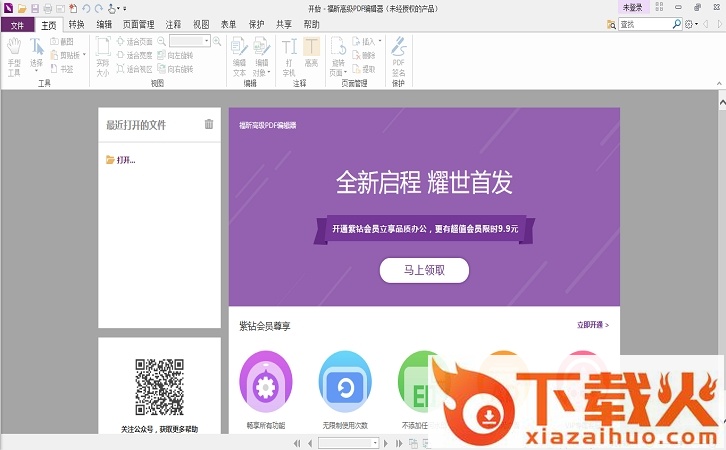Expand the Rotate Pages (旋转页面) dropdown
The image size is (726, 450).
click(345, 72)
